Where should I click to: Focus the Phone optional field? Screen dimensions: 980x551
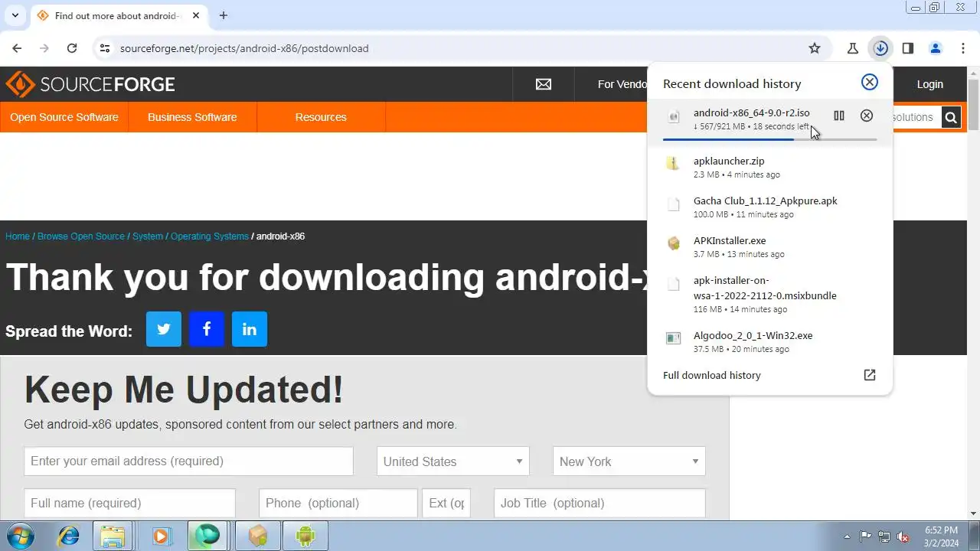338,504
